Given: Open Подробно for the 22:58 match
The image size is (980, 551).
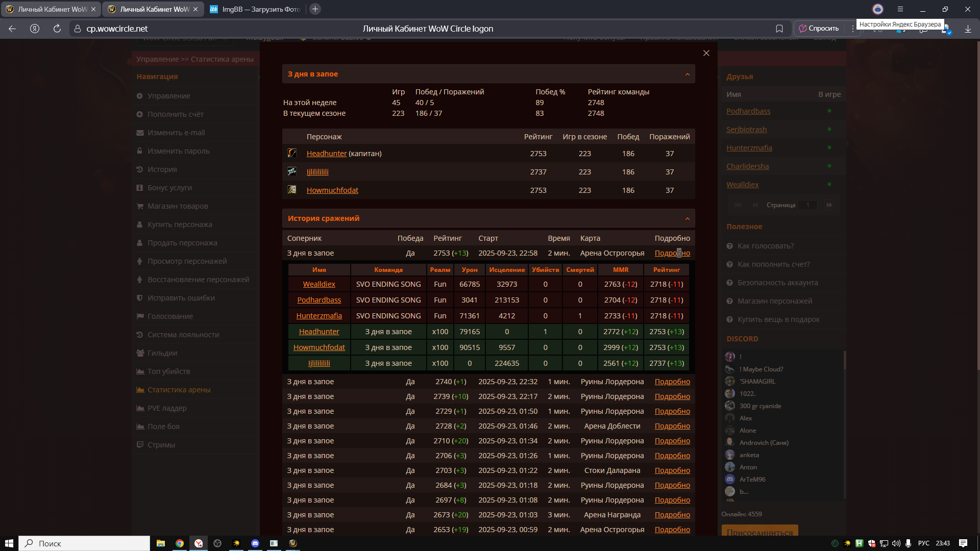Looking at the screenshot, I should [672, 253].
